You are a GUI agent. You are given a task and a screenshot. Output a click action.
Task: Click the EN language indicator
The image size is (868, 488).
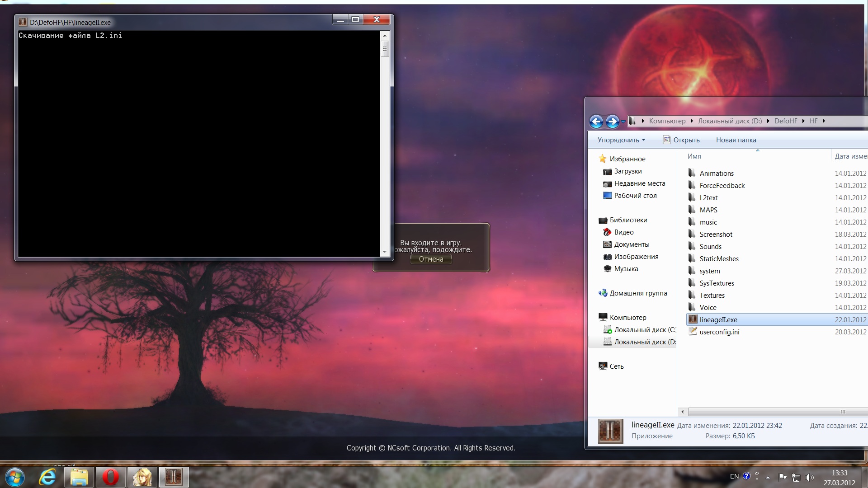pos(734,476)
